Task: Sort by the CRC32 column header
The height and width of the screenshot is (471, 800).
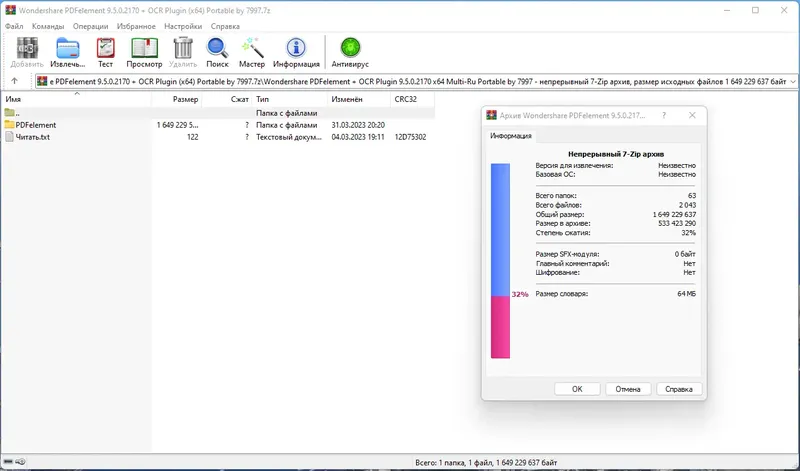Action: tap(413, 99)
